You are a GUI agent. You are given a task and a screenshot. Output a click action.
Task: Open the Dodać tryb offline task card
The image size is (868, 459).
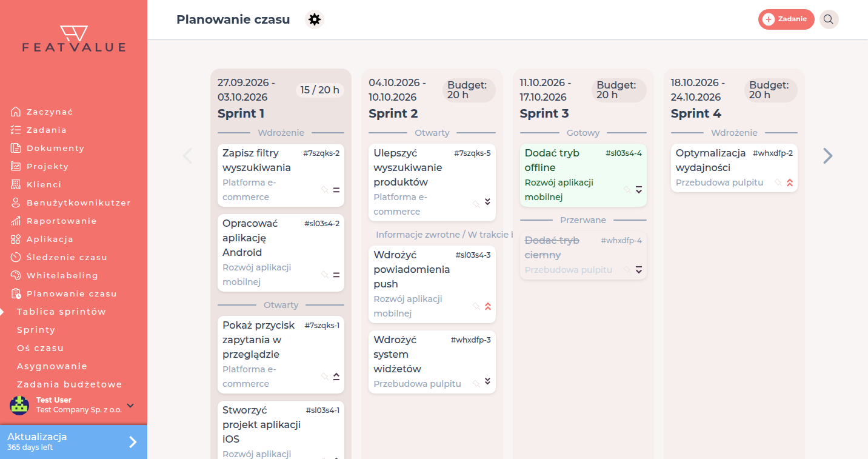(583, 175)
